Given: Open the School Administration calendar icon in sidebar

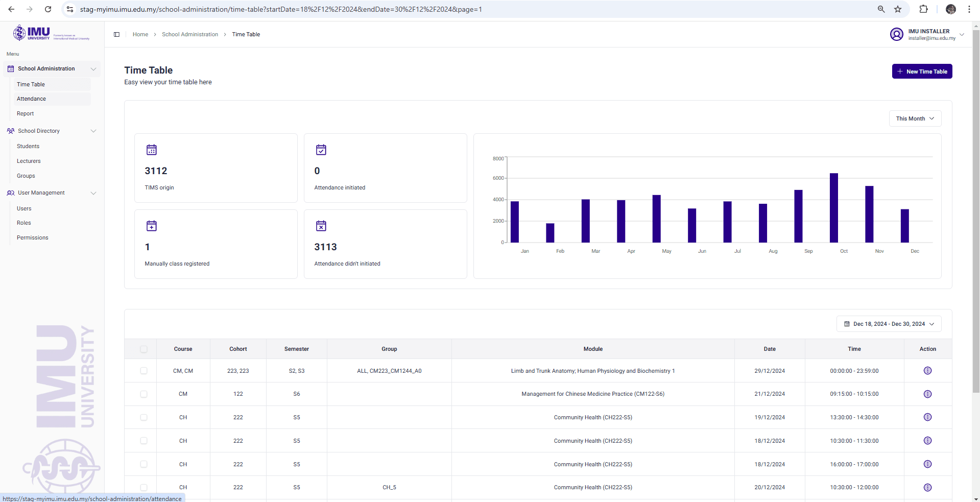Looking at the screenshot, I should coord(10,68).
